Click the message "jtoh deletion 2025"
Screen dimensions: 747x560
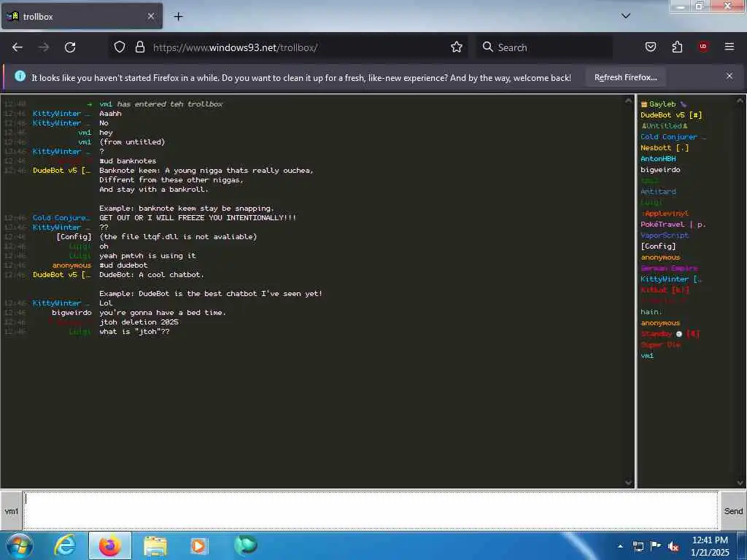pos(139,322)
